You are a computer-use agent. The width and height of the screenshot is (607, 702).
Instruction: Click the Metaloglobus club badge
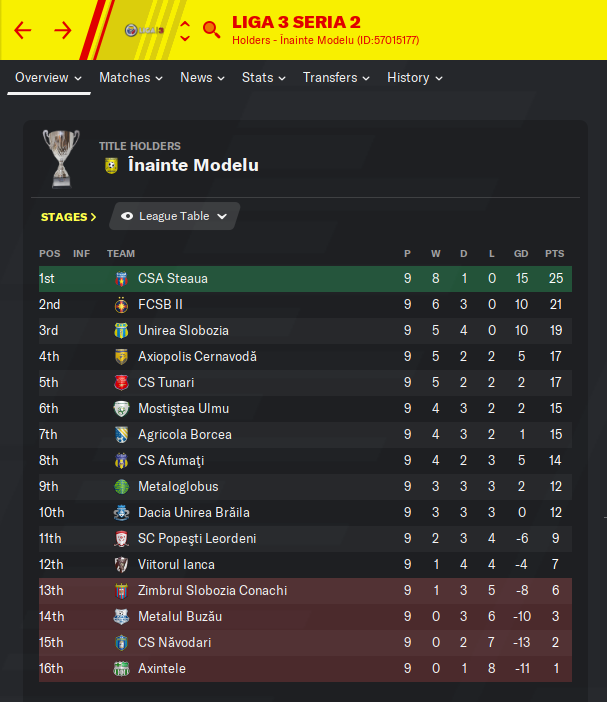click(121, 487)
